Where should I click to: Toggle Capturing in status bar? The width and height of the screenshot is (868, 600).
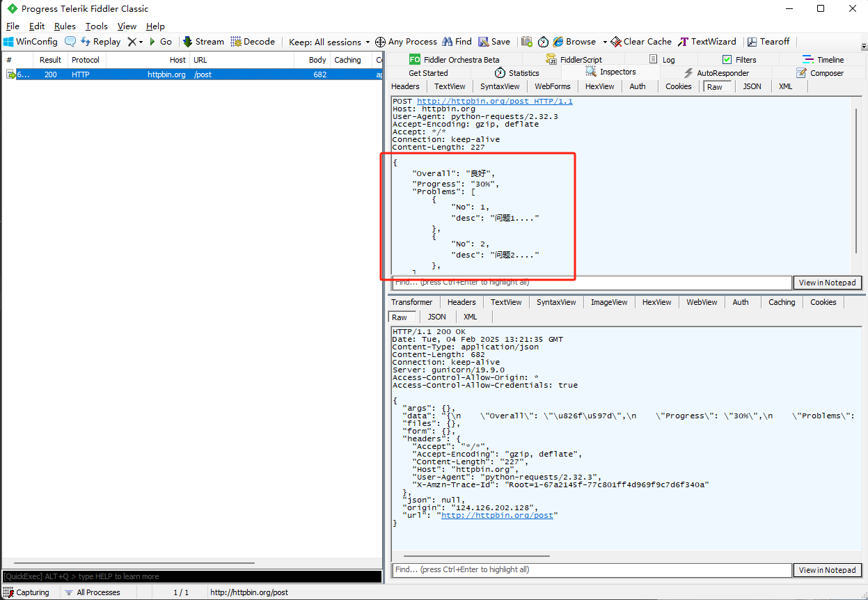pyautogui.click(x=26, y=592)
